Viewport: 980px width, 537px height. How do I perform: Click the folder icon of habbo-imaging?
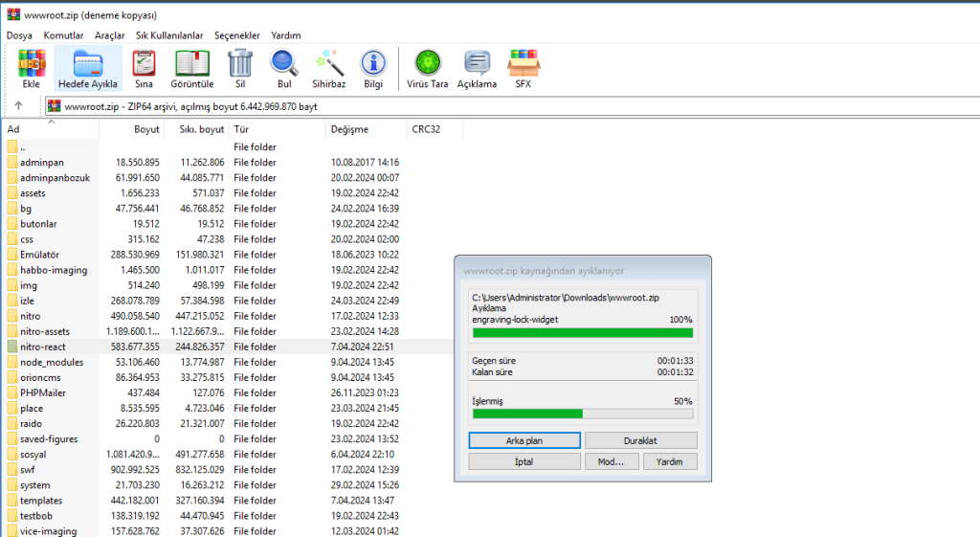pyautogui.click(x=11, y=269)
